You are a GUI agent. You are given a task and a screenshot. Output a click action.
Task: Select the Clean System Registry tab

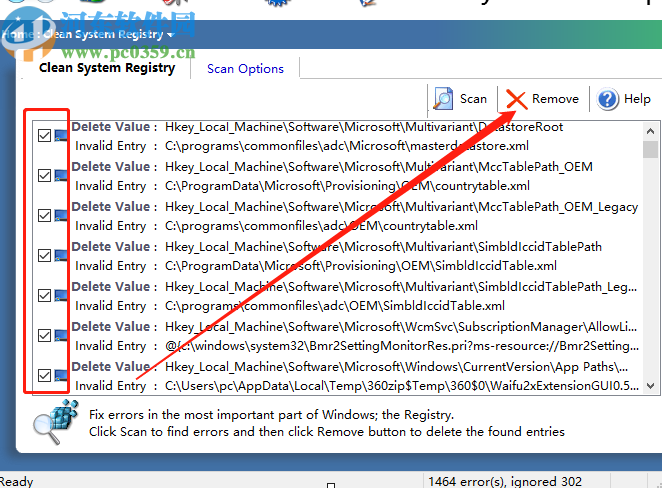(107, 68)
